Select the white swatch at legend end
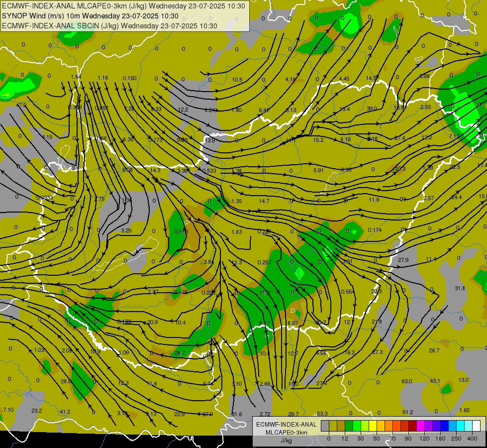Screen dimensions: 487x448 point(477,426)
